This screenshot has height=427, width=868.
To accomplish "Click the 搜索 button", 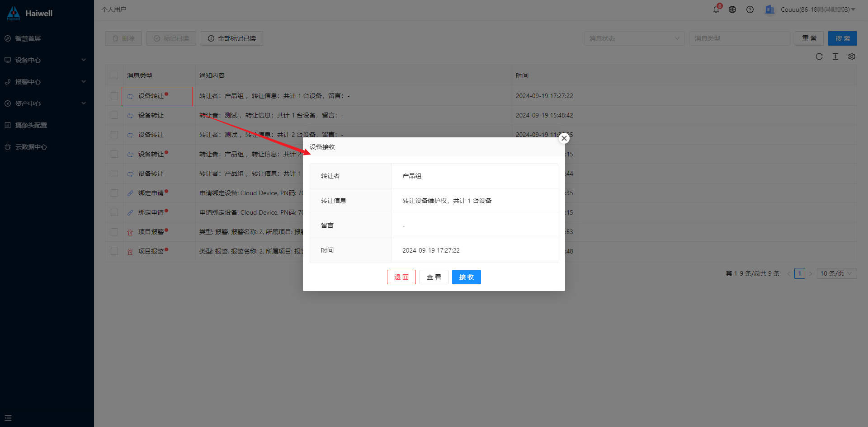I will pos(843,38).
